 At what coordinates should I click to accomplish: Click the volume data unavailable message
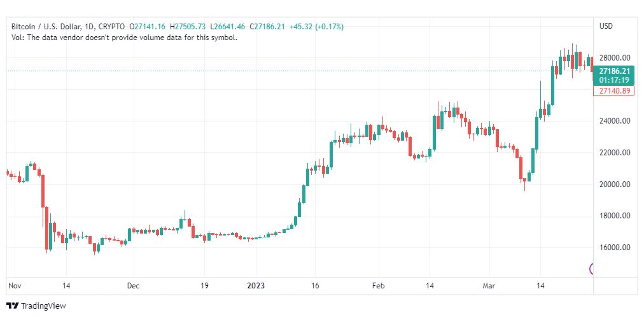point(125,38)
